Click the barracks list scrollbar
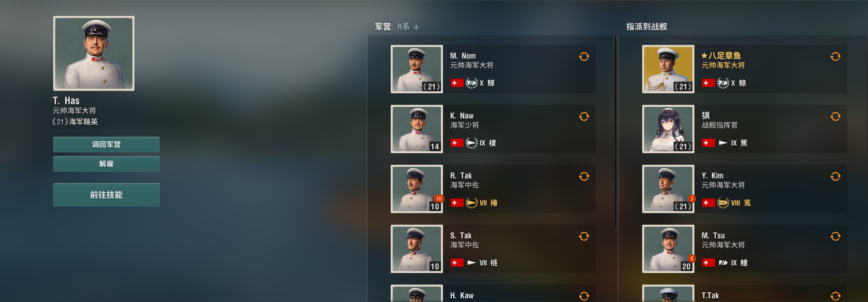Screen dimensions: 868x302 tap(616, 131)
